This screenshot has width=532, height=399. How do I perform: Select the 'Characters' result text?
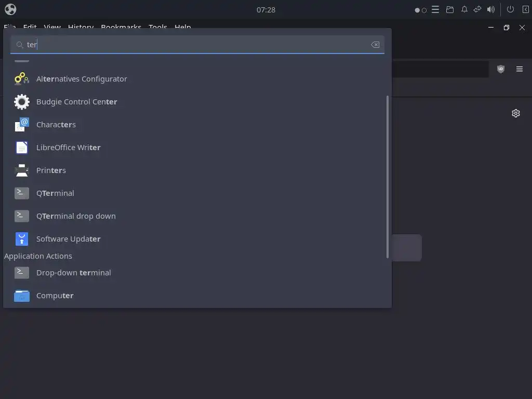coord(56,125)
